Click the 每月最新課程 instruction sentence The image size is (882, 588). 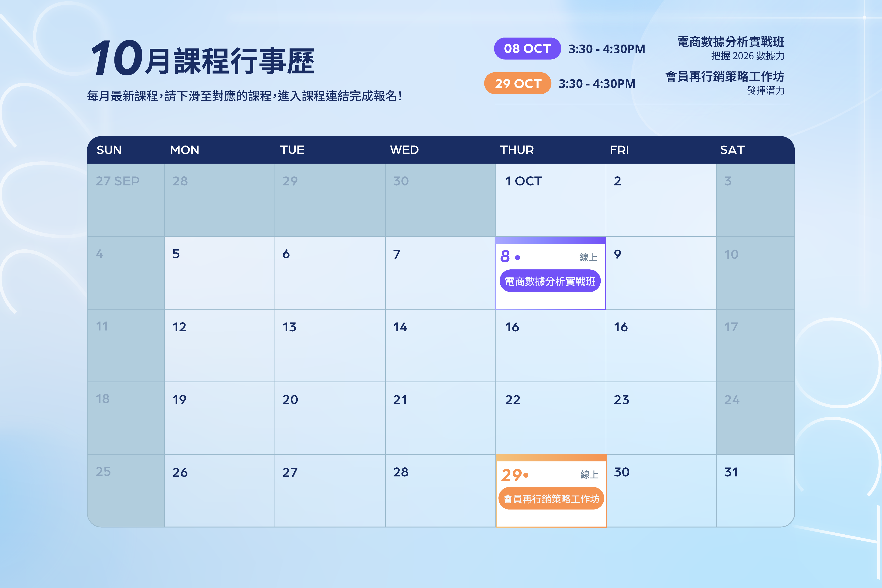tap(244, 96)
